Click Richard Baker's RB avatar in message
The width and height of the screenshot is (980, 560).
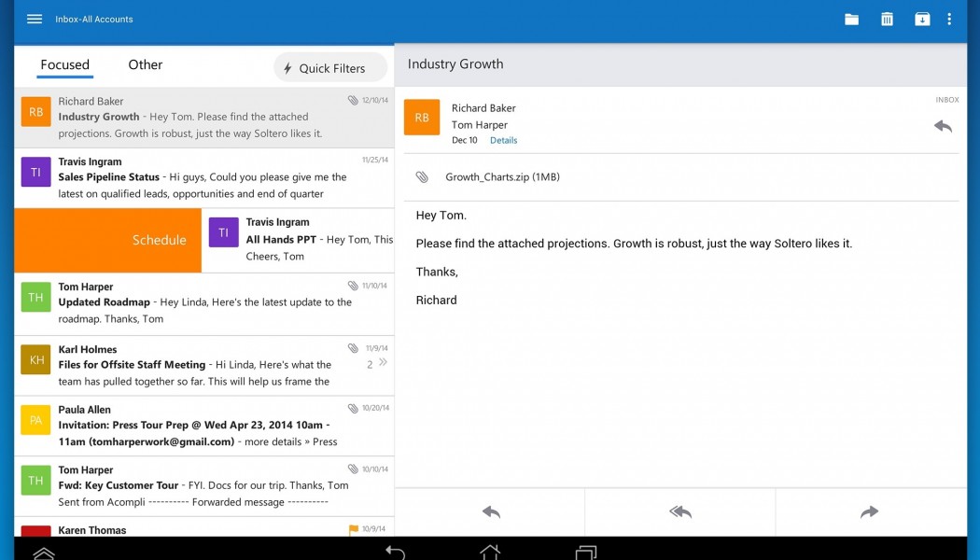[x=422, y=118]
